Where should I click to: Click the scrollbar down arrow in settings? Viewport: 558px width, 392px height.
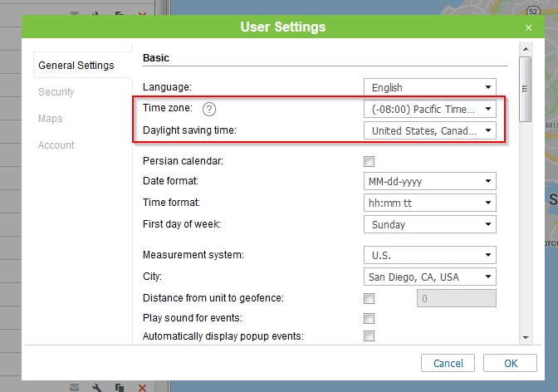[x=525, y=338]
